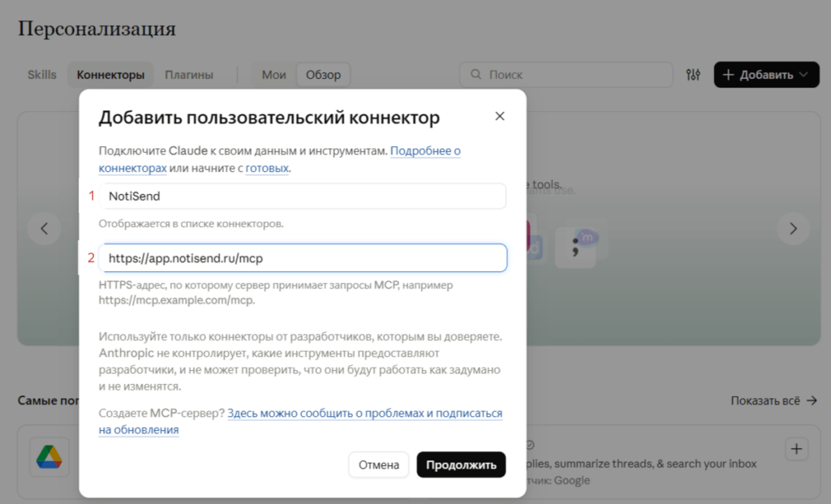Click 'Добавить пользовательский коннектор' dialog title
Image resolution: width=831 pixels, height=504 pixels.
coord(269,117)
